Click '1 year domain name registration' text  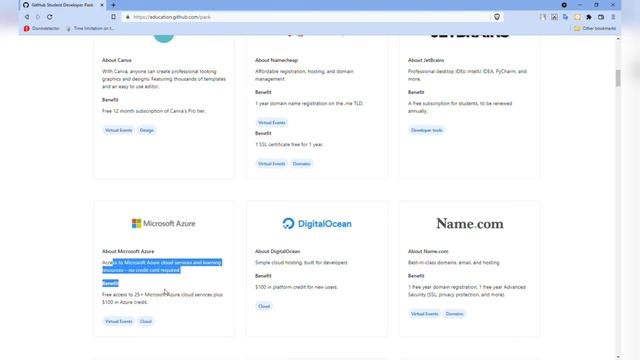tap(309, 103)
